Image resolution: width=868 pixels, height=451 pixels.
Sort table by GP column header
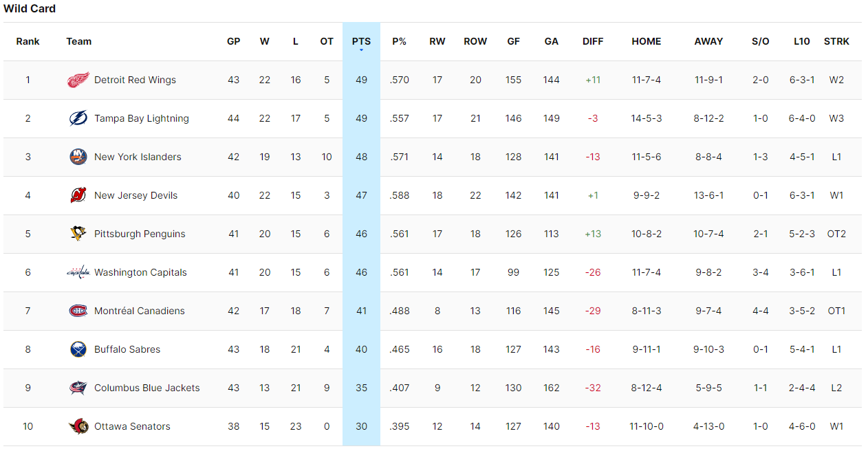(x=233, y=41)
